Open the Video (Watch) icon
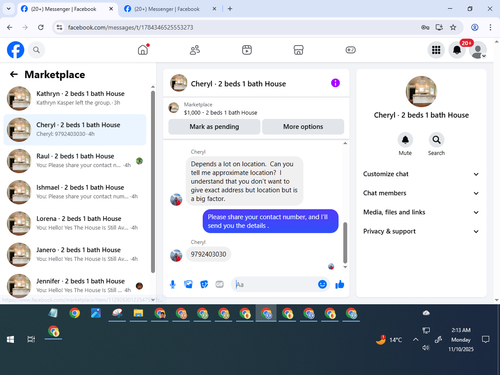The image size is (500, 375). click(247, 50)
